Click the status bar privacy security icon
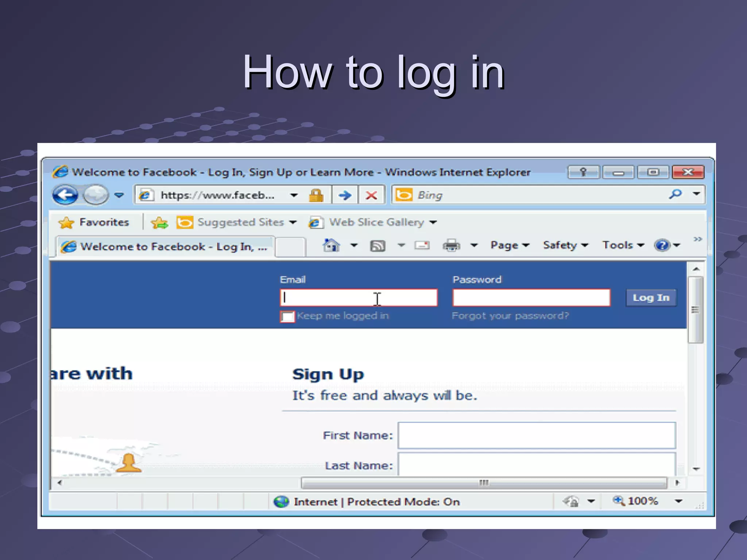The image size is (747, 560). click(571, 502)
